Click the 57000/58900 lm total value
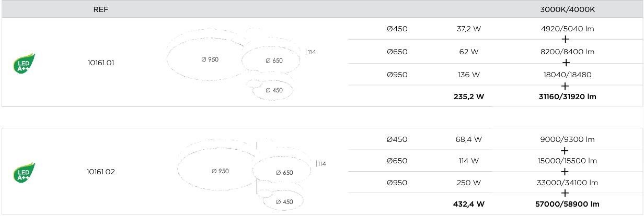Screen dimensions: 644x216 click(569, 204)
